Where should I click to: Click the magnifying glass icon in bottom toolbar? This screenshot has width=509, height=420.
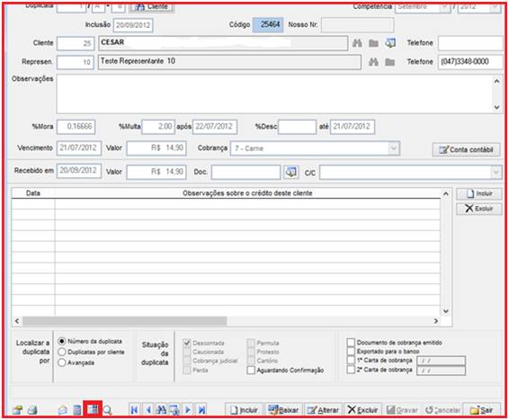(107, 411)
